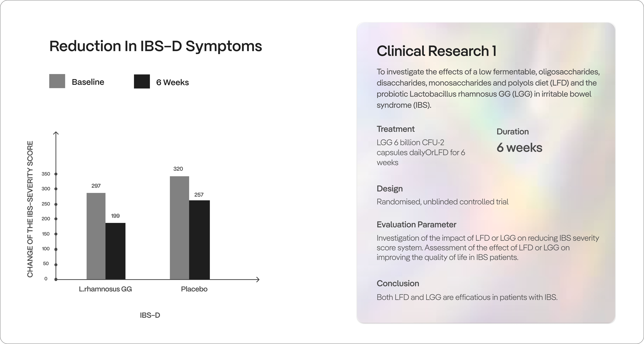Click the Duration heading
Image resolution: width=644 pixels, height=344 pixels.
point(512,132)
